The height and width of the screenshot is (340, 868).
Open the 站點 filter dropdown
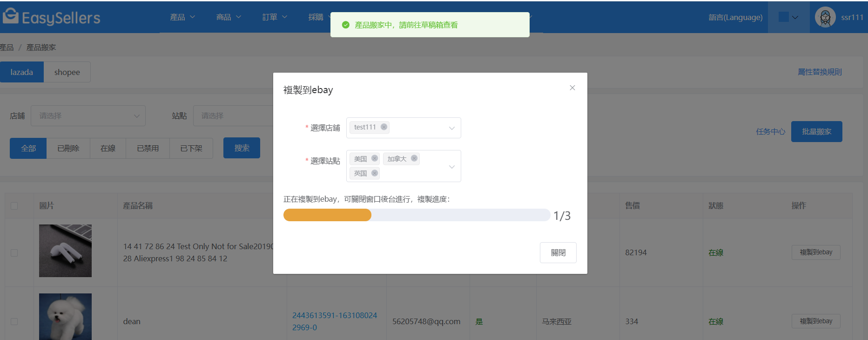pos(233,116)
